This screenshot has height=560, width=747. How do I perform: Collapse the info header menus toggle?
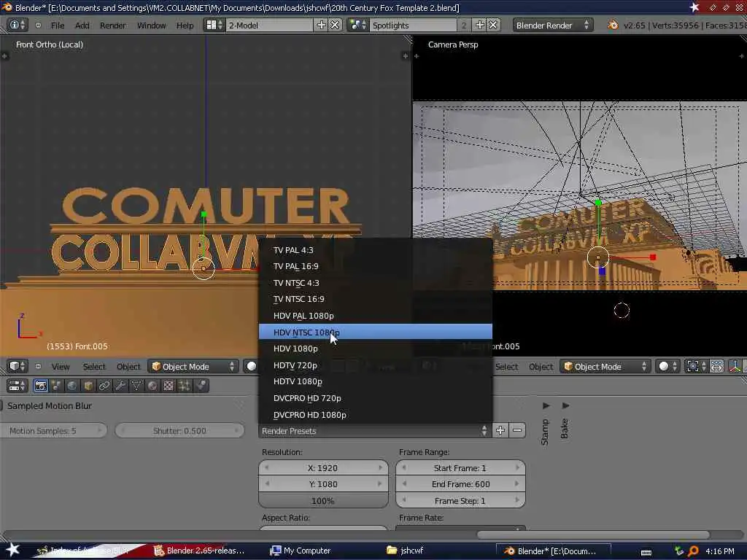[x=38, y=25]
